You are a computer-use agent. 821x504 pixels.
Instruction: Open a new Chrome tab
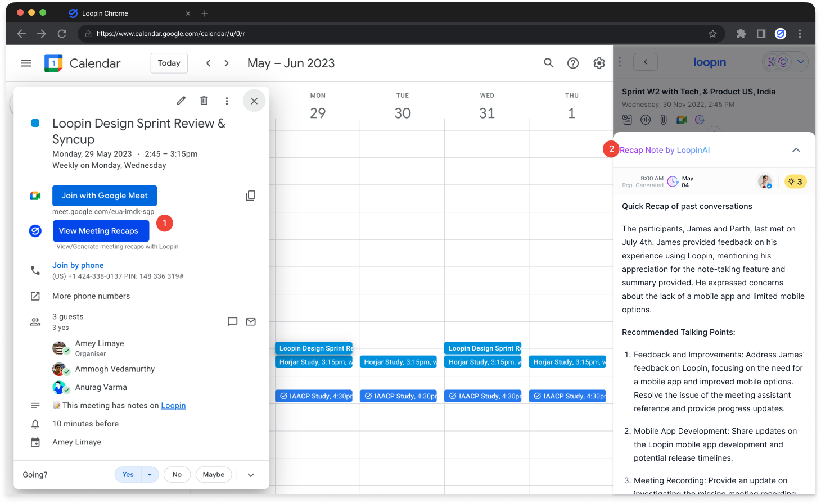[205, 13]
